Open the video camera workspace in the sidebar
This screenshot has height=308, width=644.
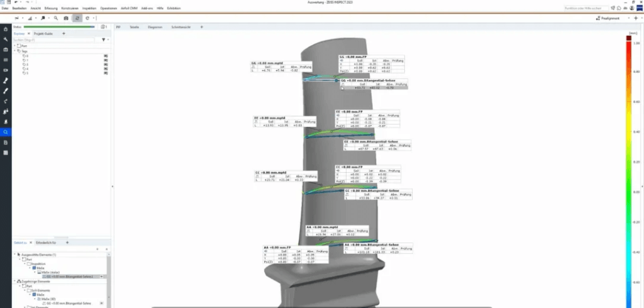[x=5, y=70]
